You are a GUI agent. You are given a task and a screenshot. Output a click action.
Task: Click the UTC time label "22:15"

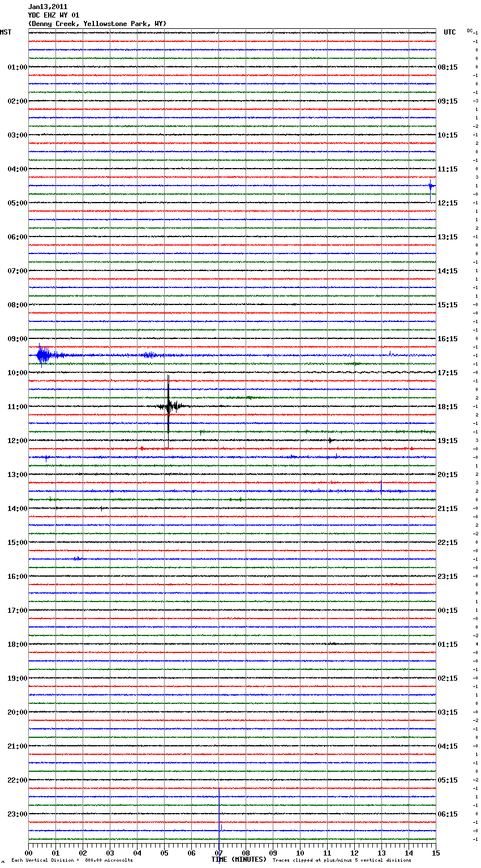(448, 543)
